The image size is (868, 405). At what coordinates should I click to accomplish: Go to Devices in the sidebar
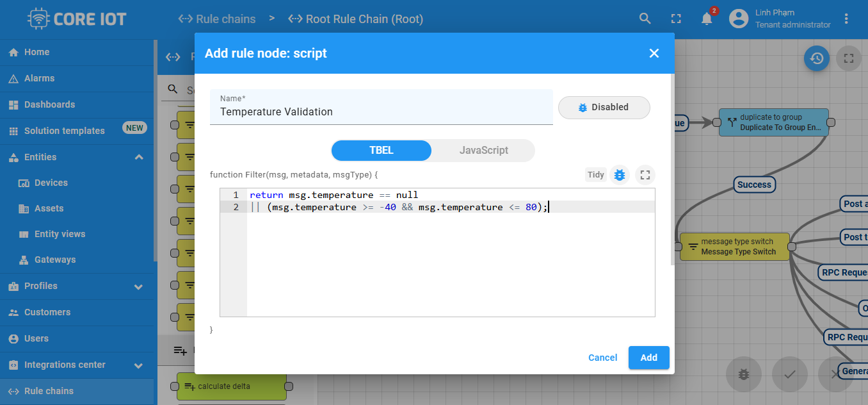[51, 183]
